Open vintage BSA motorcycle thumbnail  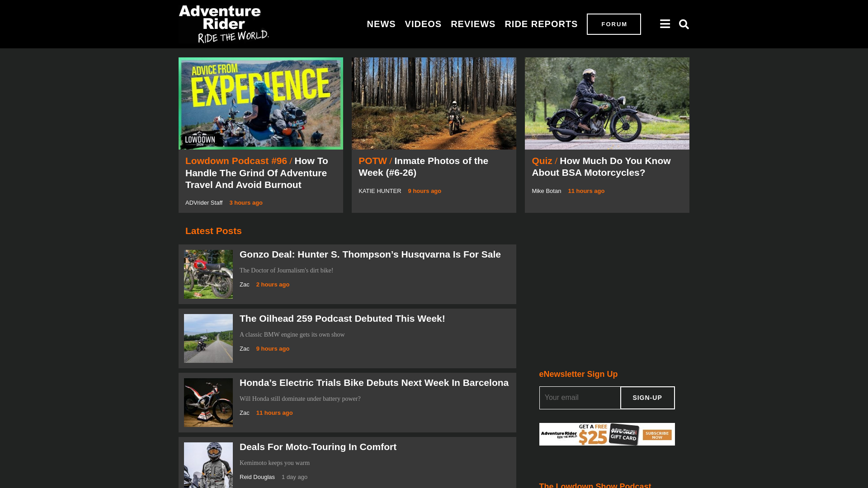[x=607, y=103]
